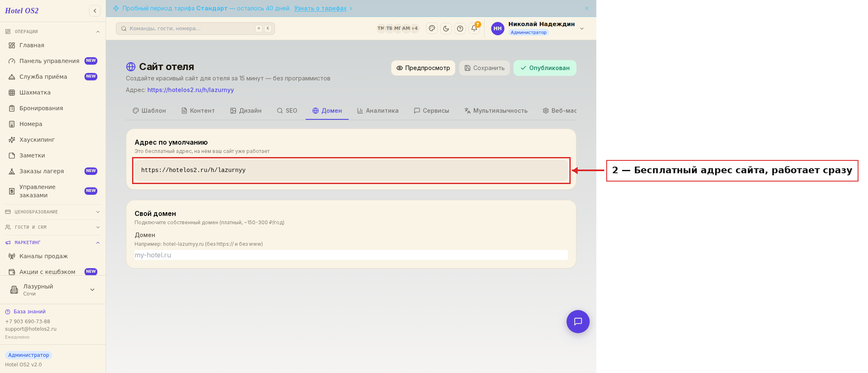Collapse the ОПЕРАЦИИ section
Image resolution: width=868 pixels, height=373 pixels.
[53, 31]
